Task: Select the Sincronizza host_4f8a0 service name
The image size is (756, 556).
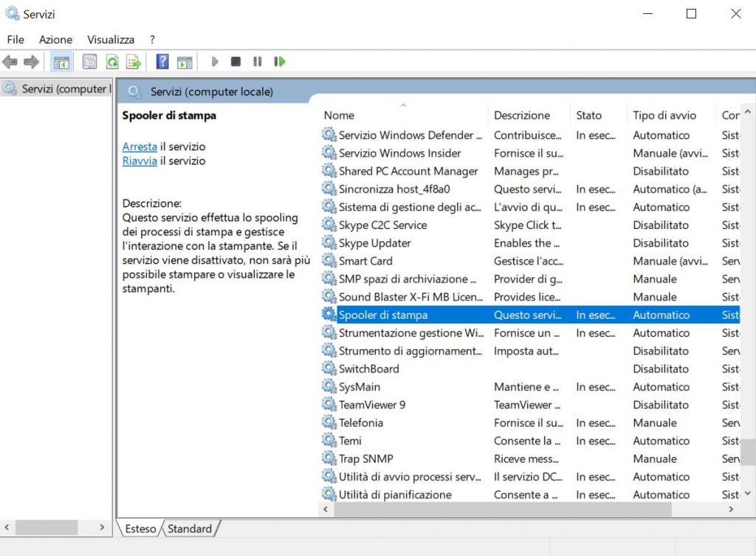Action: (x=394, y=189)
